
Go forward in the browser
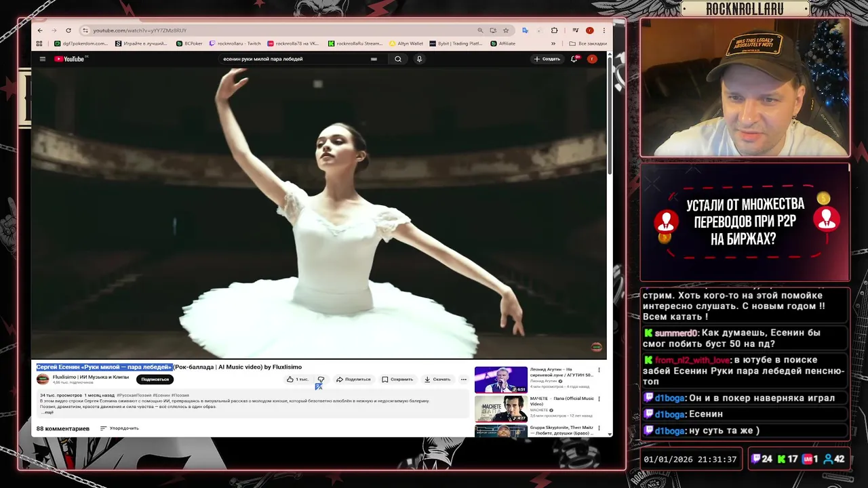coord(54,30)
